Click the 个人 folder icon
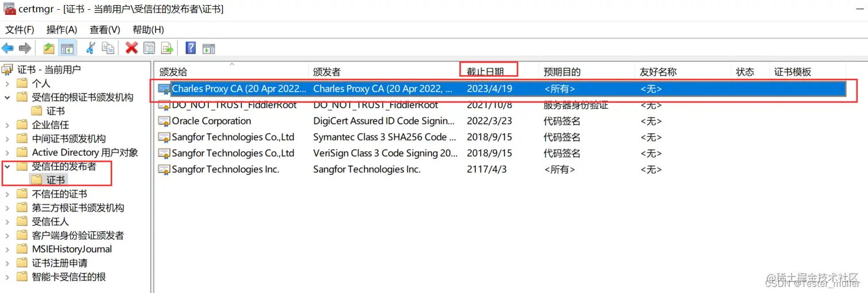 point(22,83)
